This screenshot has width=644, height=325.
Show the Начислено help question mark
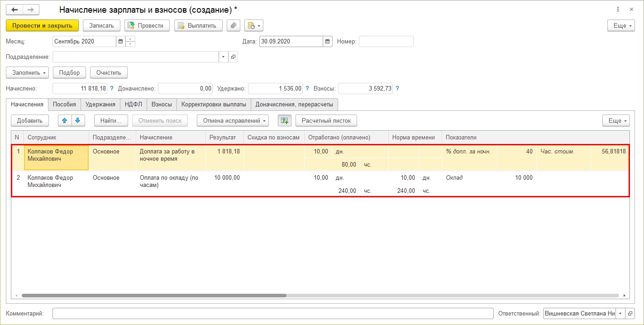tap(112, 89)
